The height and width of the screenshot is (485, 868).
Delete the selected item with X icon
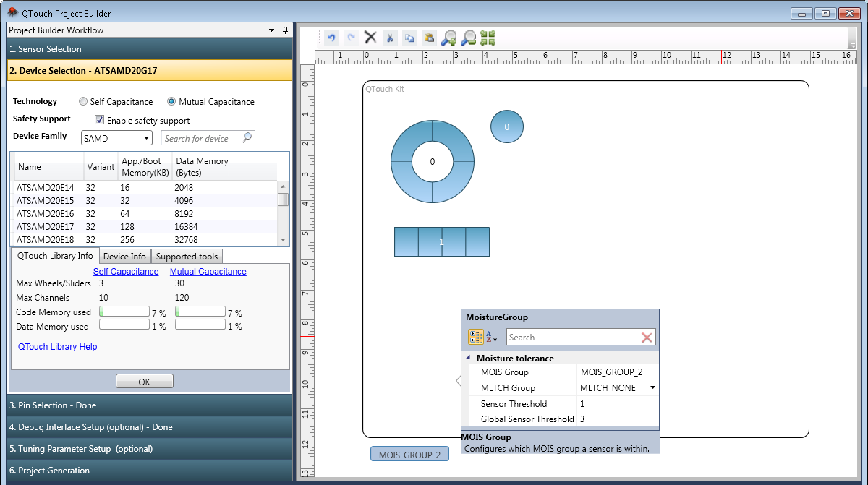[370, 38]
